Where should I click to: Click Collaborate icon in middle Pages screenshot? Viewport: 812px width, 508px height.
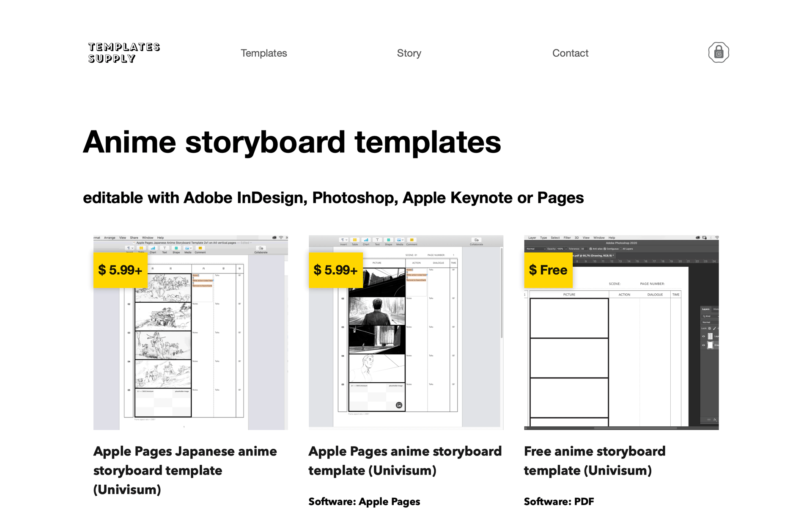[x=476, y=240]
